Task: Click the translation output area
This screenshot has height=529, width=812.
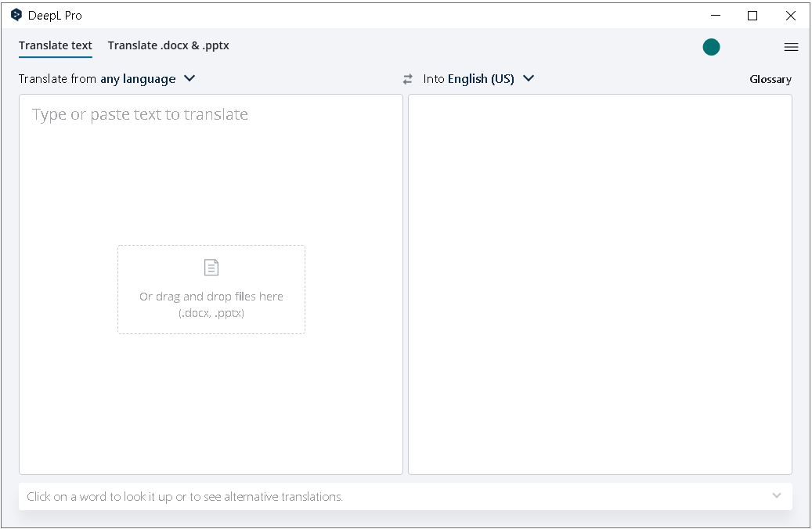Action: (x=600, y=284)
